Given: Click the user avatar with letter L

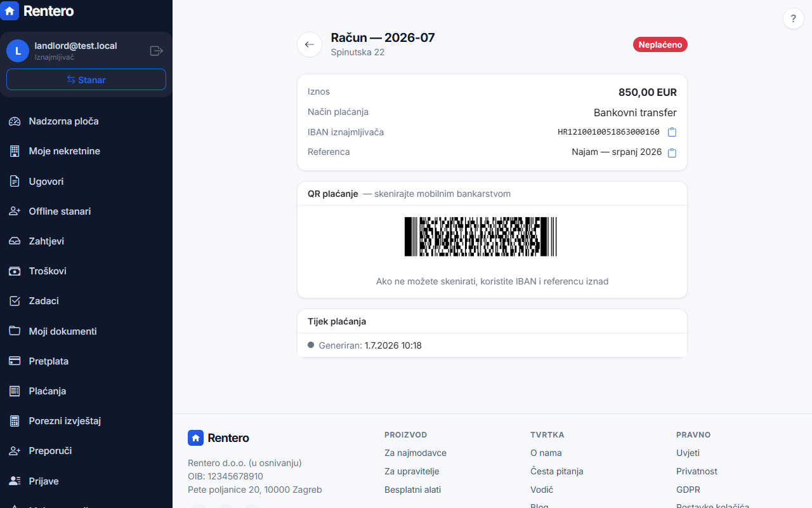Looking at the screenshot, I should 18,51.
